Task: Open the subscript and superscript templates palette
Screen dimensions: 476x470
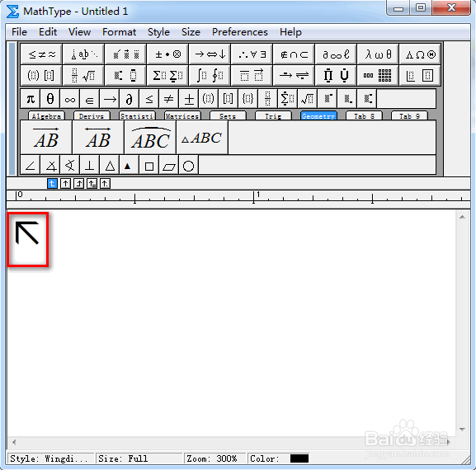Action: (125, 75)
